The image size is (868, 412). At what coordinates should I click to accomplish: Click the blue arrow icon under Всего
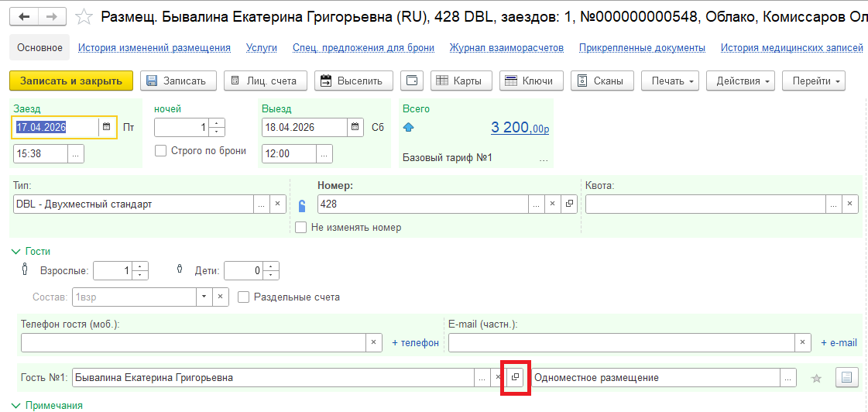pyautogui.click(x=409, y=129)
